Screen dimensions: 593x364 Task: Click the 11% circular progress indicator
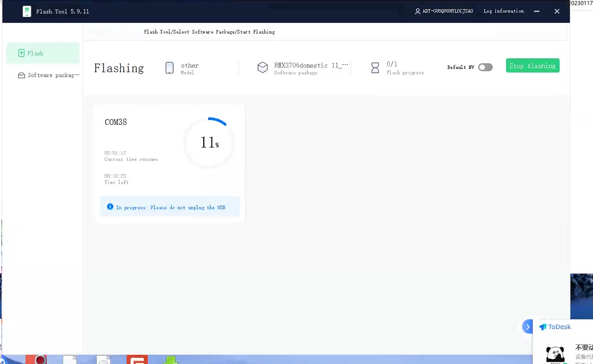tap(209, 143)
